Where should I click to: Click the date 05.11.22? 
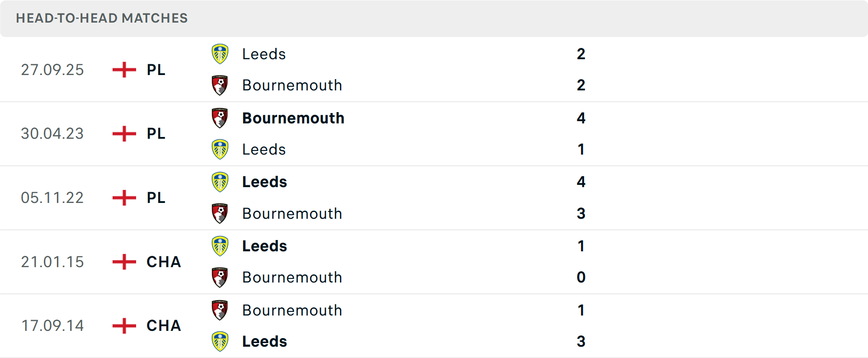click(52, 198)
